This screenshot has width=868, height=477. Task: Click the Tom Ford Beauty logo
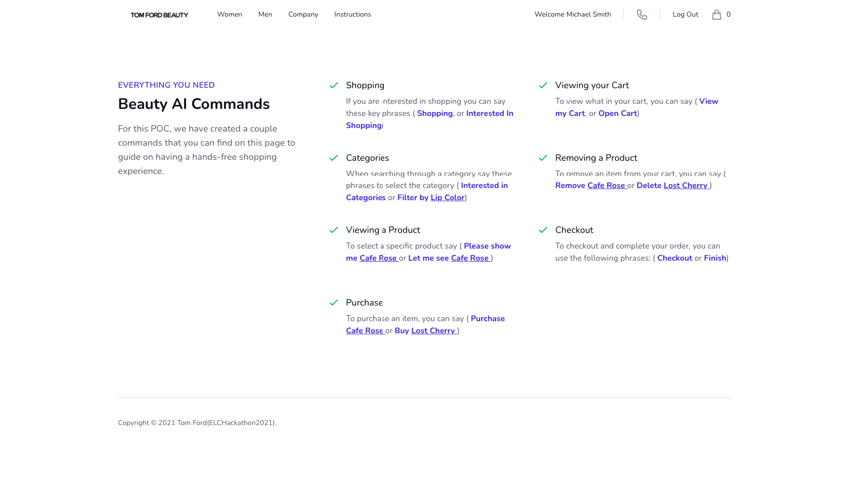[x=159, y=15]
